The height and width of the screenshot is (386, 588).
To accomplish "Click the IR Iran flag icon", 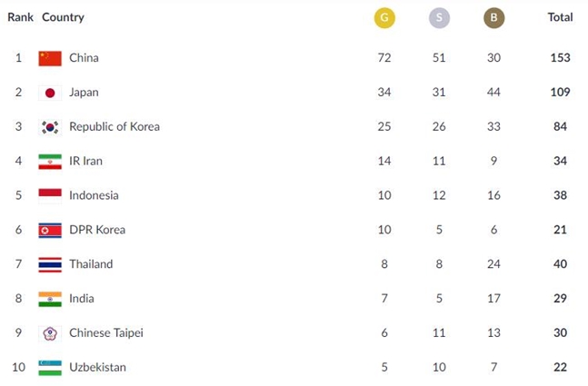I will (49, 162).
